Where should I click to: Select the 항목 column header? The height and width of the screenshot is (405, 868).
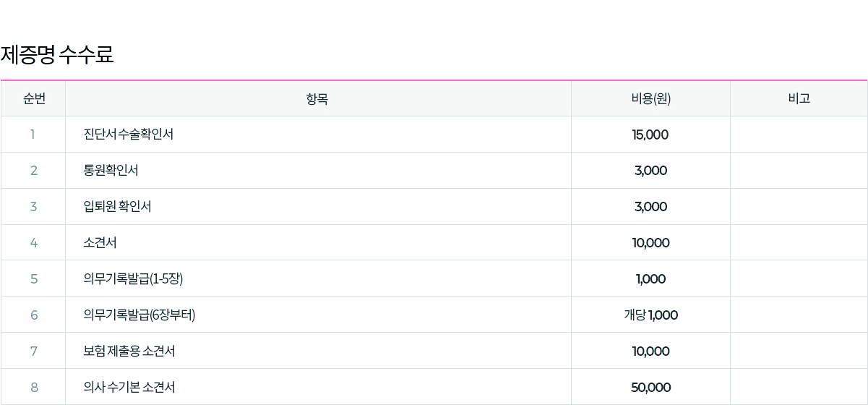(x=317, y=99)
